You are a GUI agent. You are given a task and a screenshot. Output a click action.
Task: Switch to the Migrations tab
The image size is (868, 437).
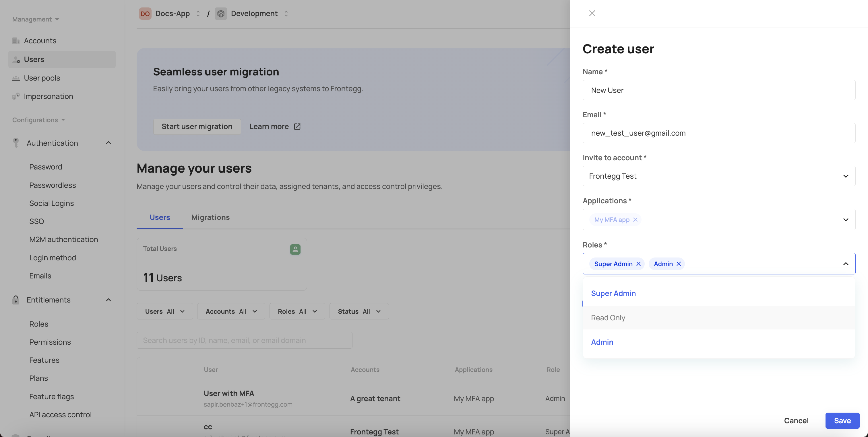coord(210,217)
